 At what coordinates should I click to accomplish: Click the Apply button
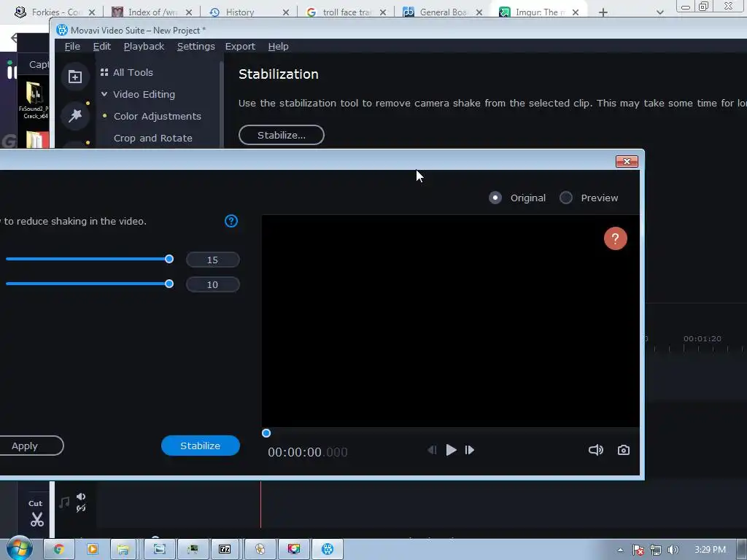point(25,446)
